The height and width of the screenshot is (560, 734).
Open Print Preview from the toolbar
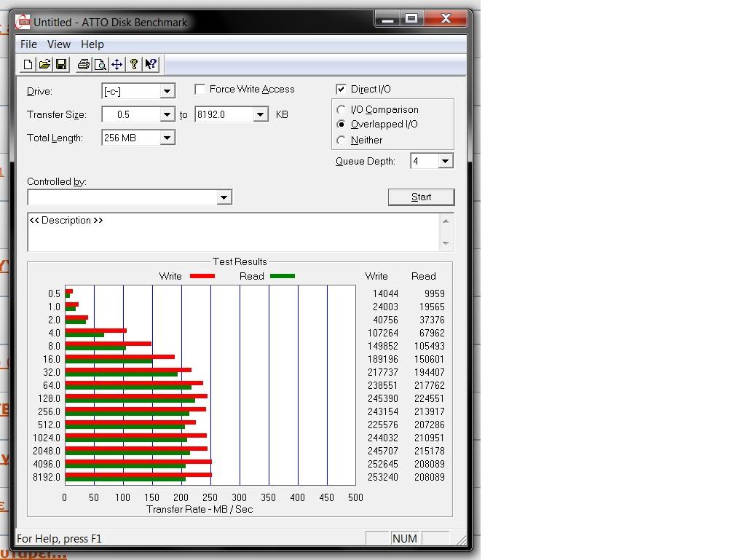click(x=100, y=65)
